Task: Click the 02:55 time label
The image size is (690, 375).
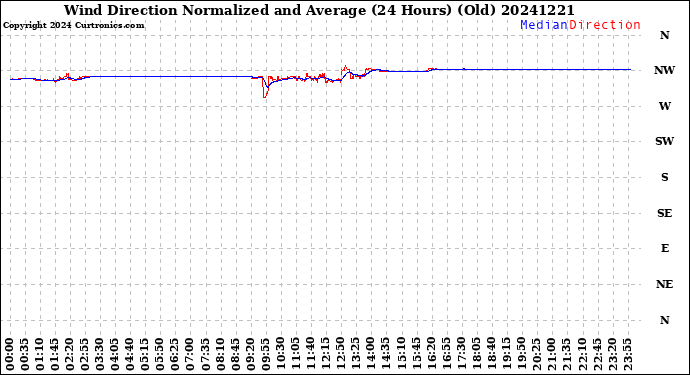Action: 85,355
